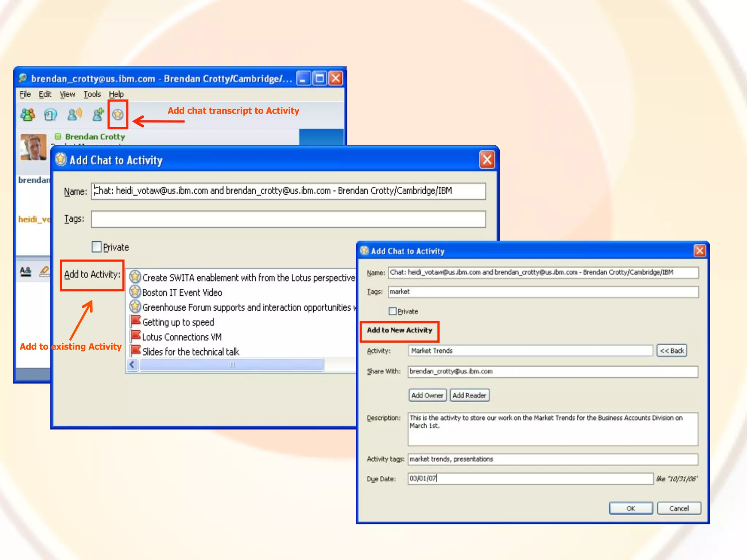The width and height of the screenshot is (747, 560).
Task: Select Boston IT Event Video activity
Action: click(x=182, y=292)
